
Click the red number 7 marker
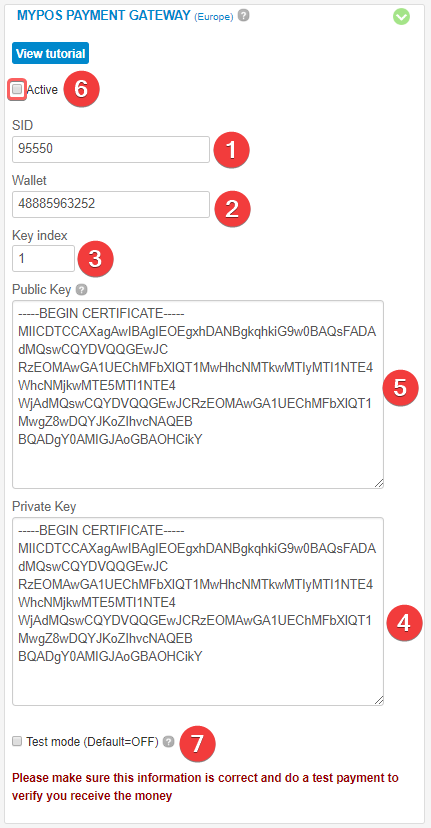tap(197, 744)
